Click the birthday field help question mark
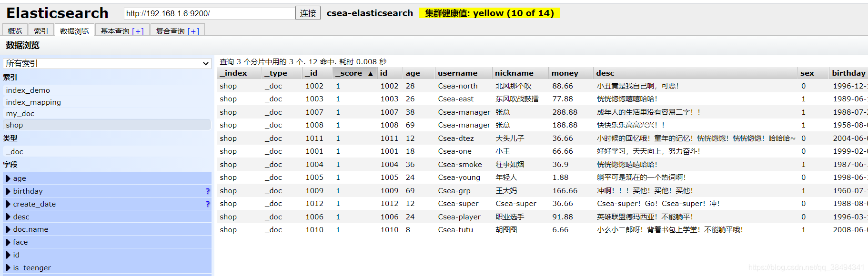868x276 pixels. point(207,191)
